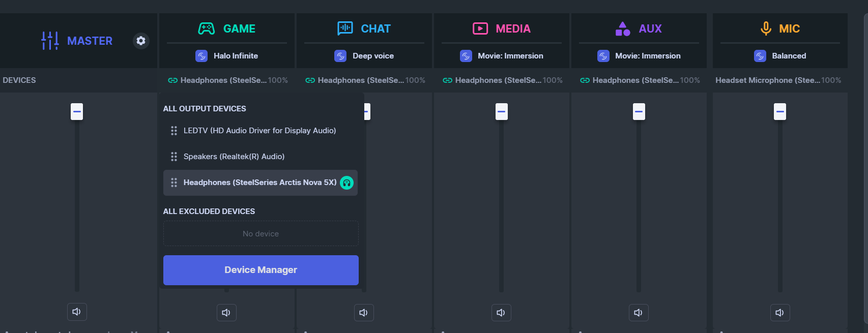Click the Media play icon
The image size is (868, 333).
480,28
